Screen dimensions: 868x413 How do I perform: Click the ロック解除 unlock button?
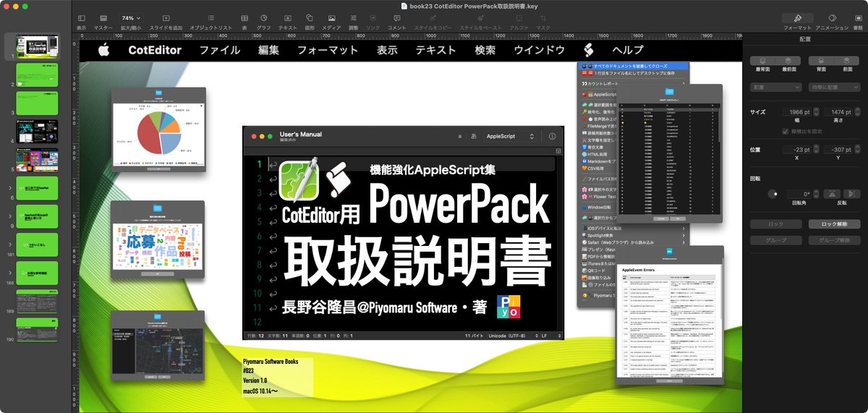point(833,224)
